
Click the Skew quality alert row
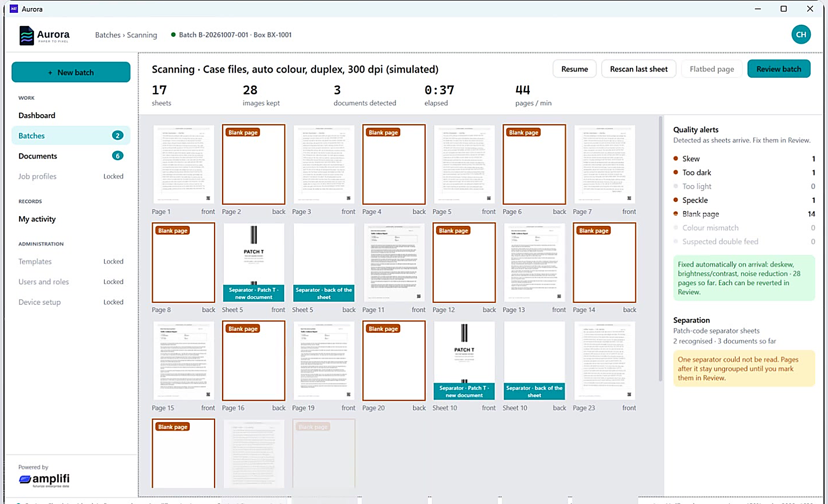click(x=744, y=159)
